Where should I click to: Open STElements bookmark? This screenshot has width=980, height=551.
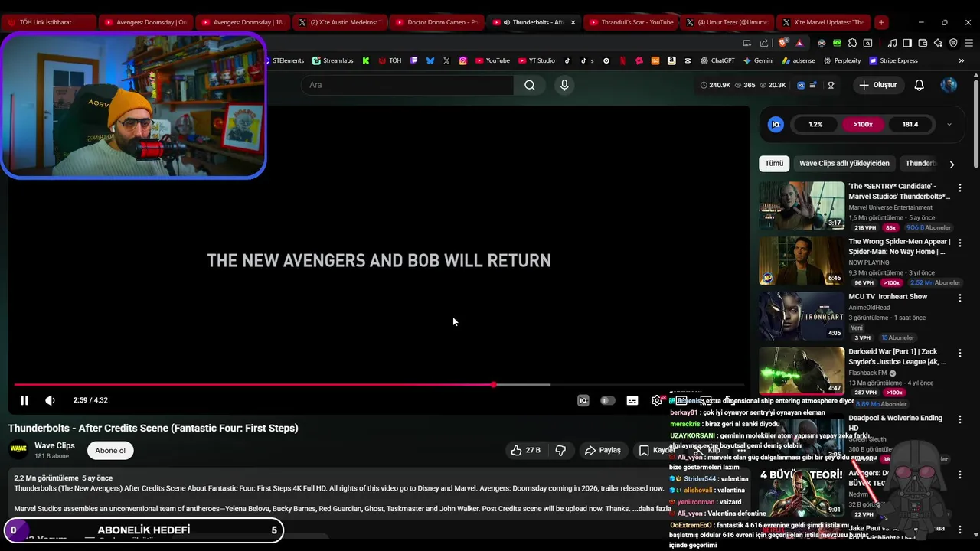[284, 60]
